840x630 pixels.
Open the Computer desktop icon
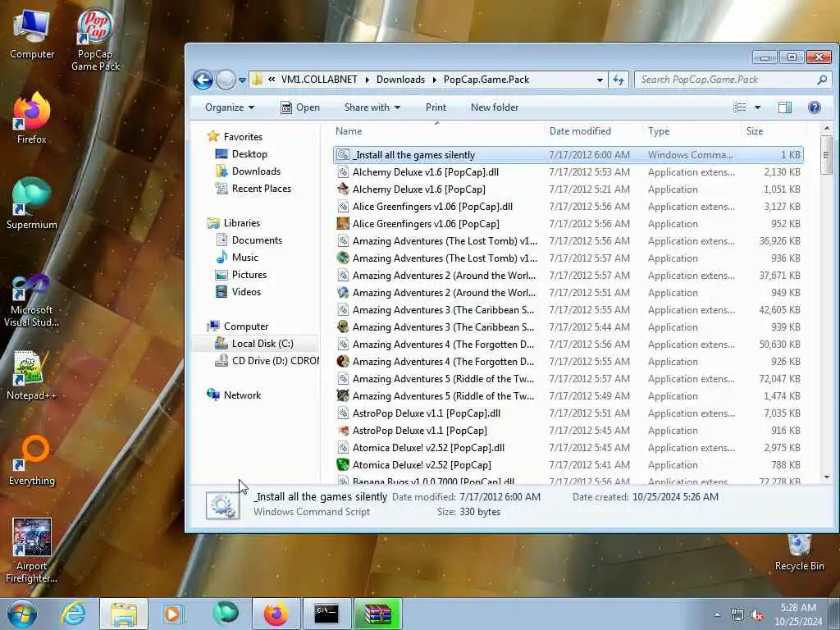pyautogui.click(x=32, y=34)
